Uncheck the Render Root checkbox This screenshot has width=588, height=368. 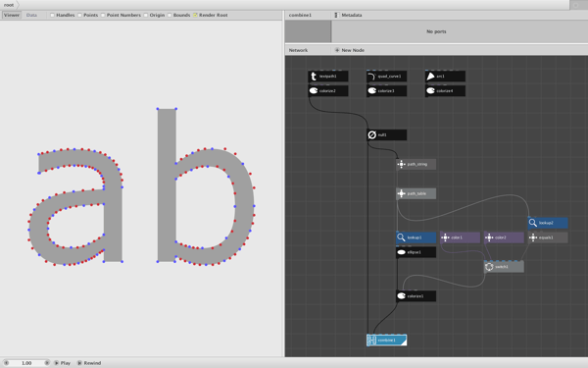coord(195,15)
